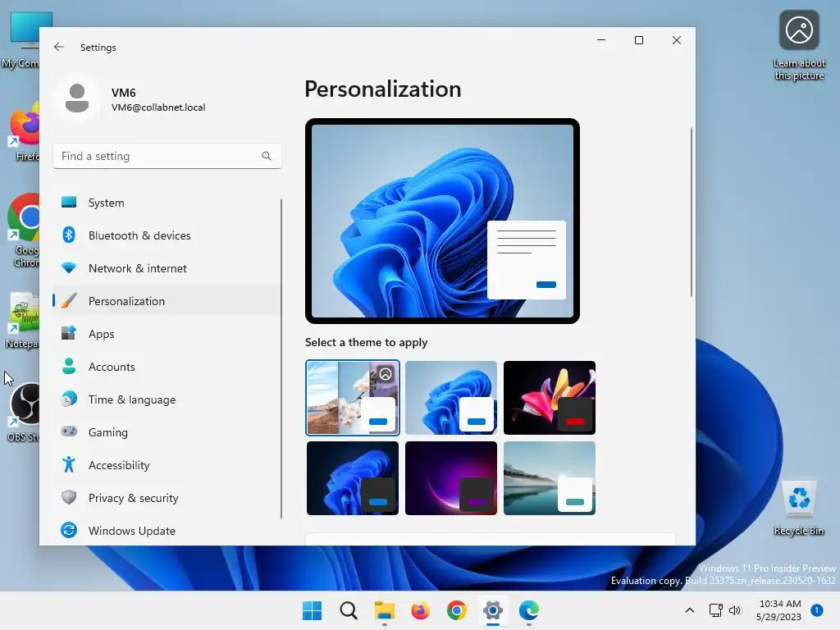Click Learn about this picture desktop icon
Viewport: 840px width, 630px height.
point(799,46)
